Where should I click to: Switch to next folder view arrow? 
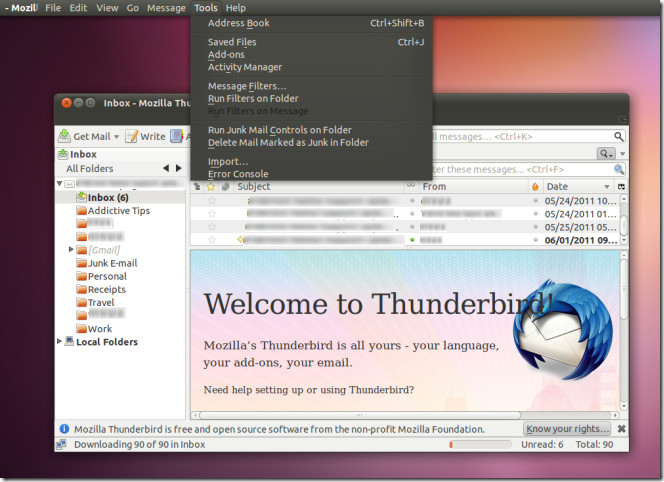tap(179, 168)
